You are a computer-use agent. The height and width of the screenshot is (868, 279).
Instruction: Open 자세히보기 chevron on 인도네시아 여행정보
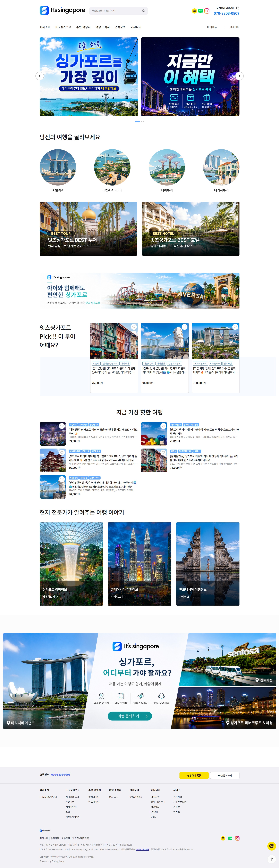click(x=194, y=597)
